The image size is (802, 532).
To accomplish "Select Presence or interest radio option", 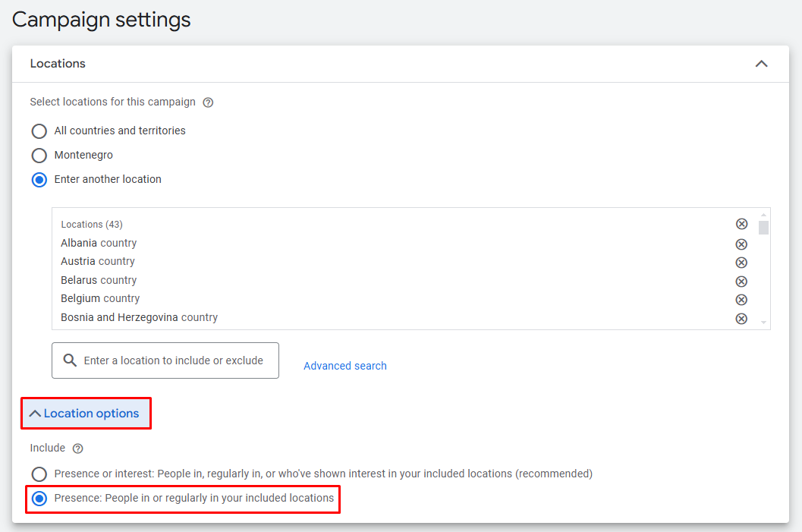I will (39, 474).
